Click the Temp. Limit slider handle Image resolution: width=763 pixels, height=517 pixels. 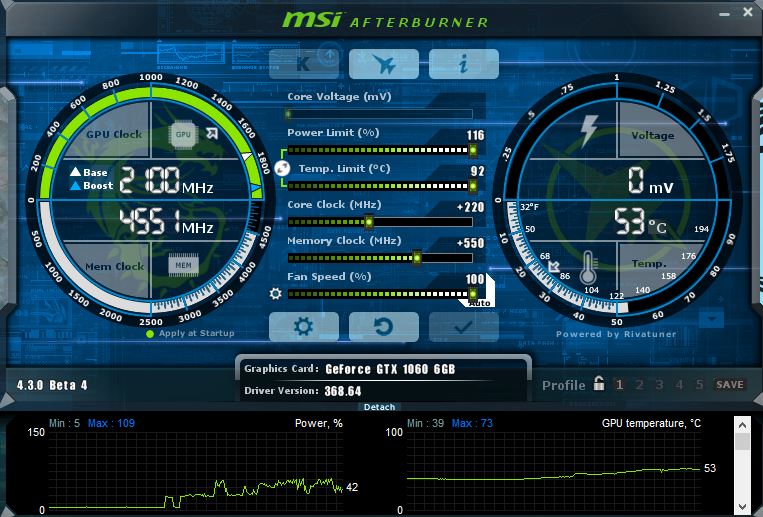[472, 186]
